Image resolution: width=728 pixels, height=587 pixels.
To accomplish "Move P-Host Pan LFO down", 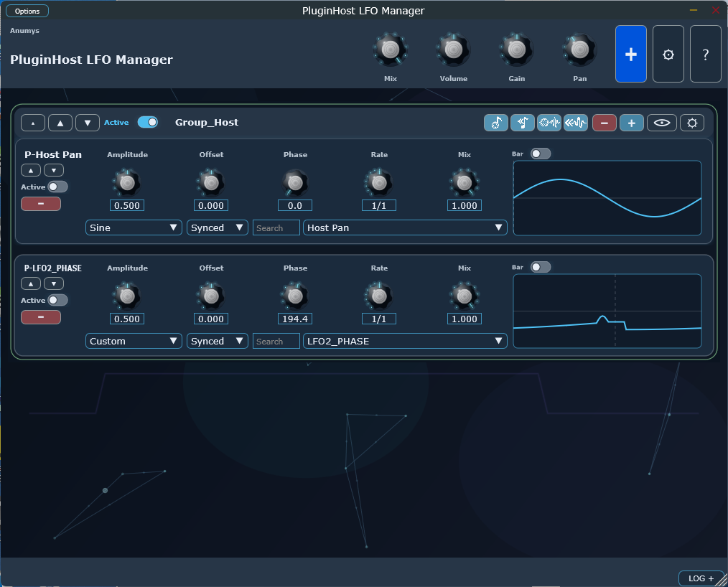I will [54, 170].
